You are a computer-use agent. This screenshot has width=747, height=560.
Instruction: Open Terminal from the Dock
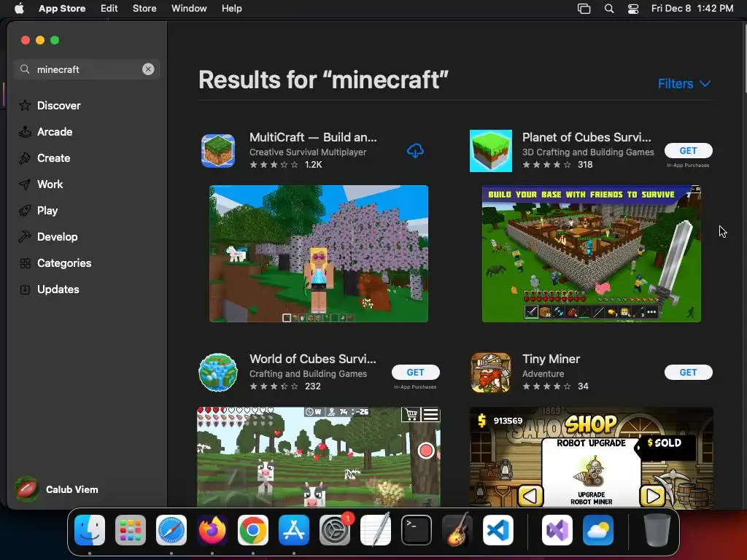tap(417, 530)
